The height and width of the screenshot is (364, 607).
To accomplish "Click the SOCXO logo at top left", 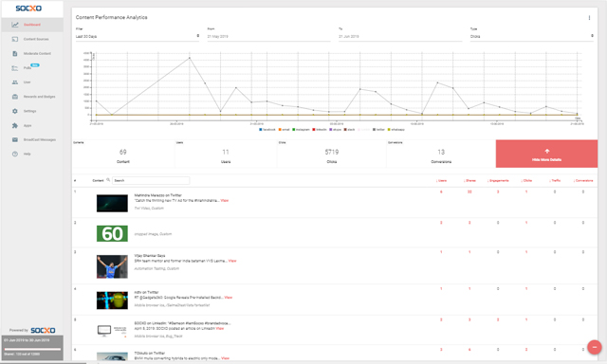I will coord(28,9).
